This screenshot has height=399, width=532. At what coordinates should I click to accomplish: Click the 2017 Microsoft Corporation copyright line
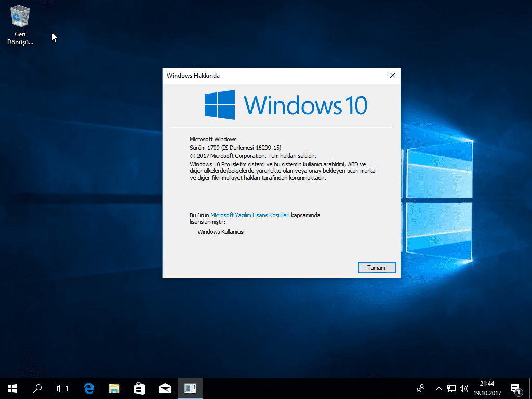coord(253,156)
